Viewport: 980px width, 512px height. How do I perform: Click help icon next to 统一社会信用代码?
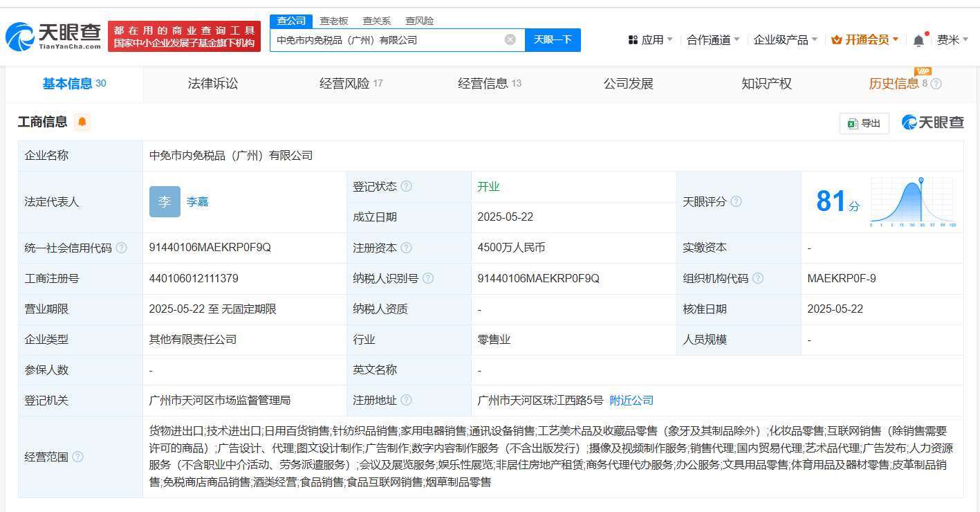click(122, 248)
